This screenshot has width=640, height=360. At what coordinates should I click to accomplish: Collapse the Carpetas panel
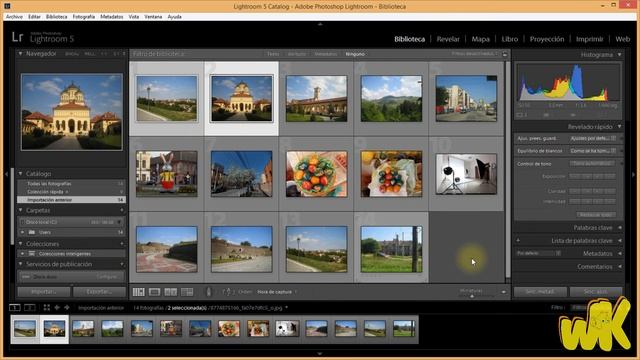click(20, 210)
